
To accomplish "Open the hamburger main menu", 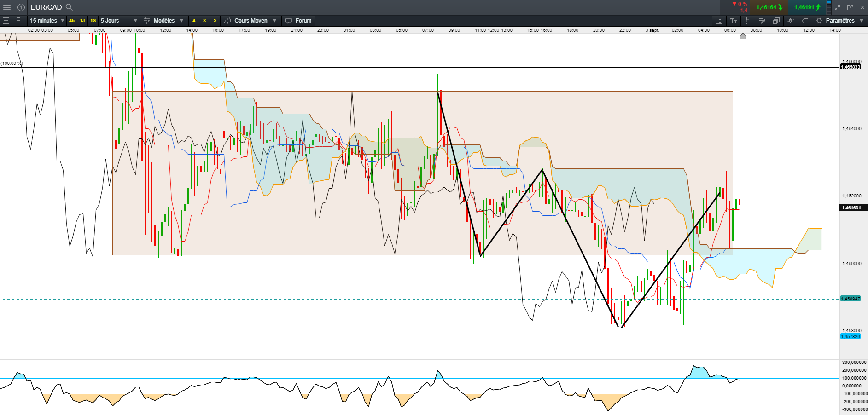I will [7, 7].
